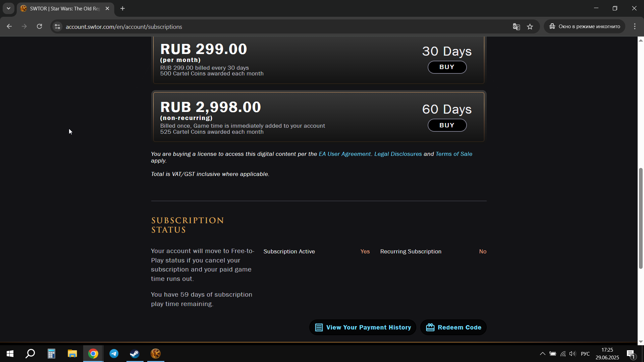Launch SWTOR app icon in taskbar
The height and width of the screenshot is (362, 644).
[156, 354]
